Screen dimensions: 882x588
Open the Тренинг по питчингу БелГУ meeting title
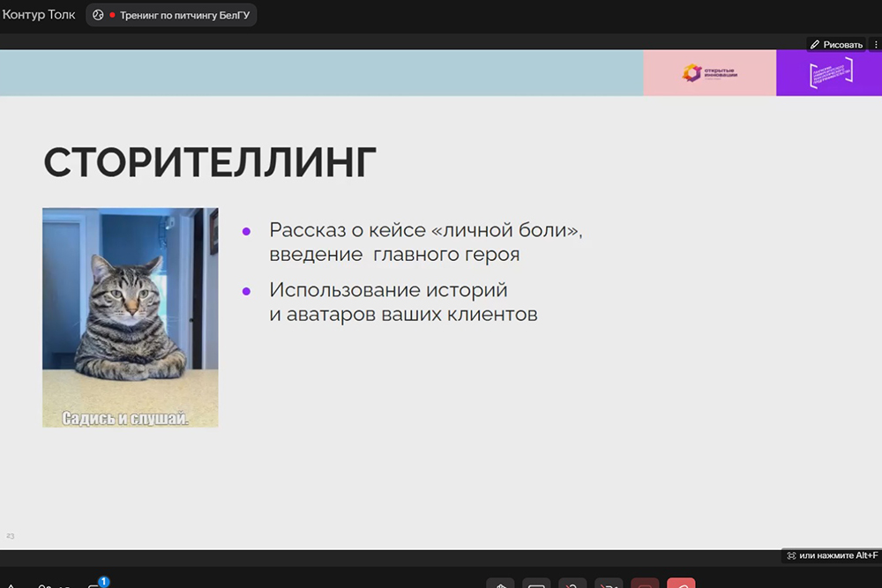[181, 15]
